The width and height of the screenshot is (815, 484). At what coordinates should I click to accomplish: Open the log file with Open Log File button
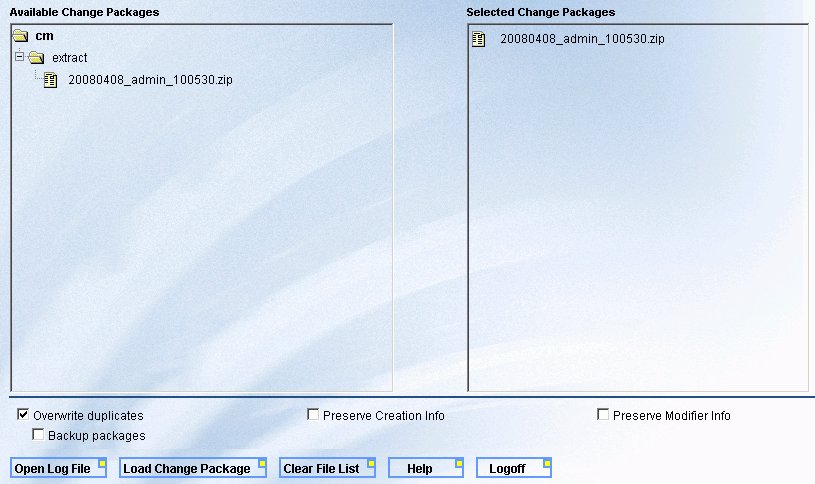58,468
